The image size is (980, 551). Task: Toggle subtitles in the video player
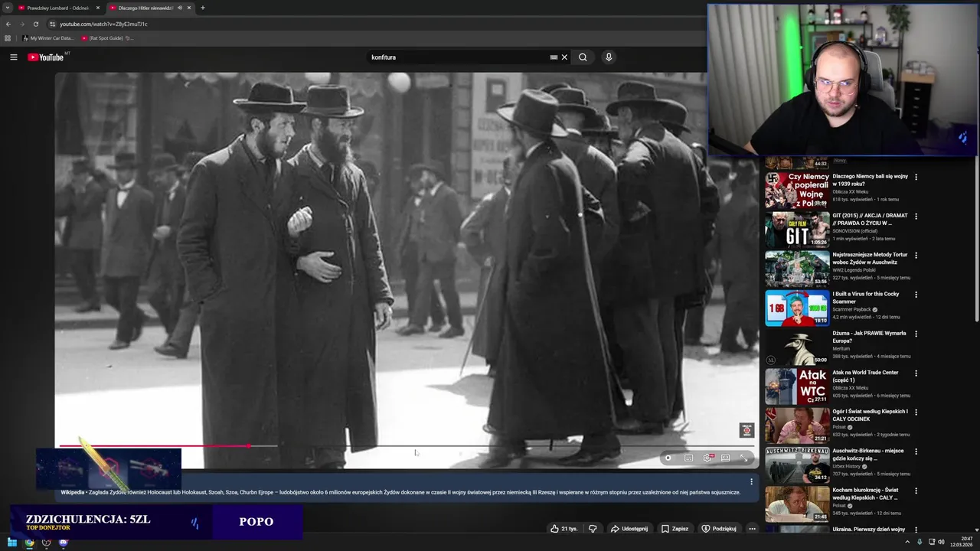point(688,458)
